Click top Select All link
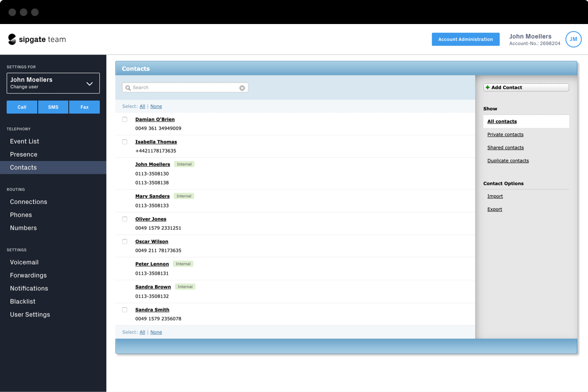Screen dimensions: 588x392 142,106
